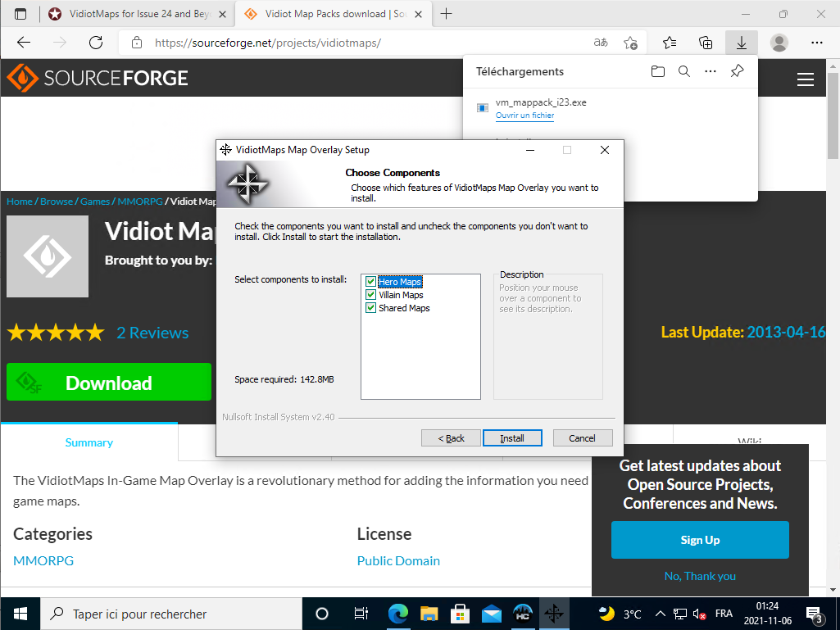Close the first browser tab
Image resolution: width=840 pixels, height=630 pixels.
(224, 15)
